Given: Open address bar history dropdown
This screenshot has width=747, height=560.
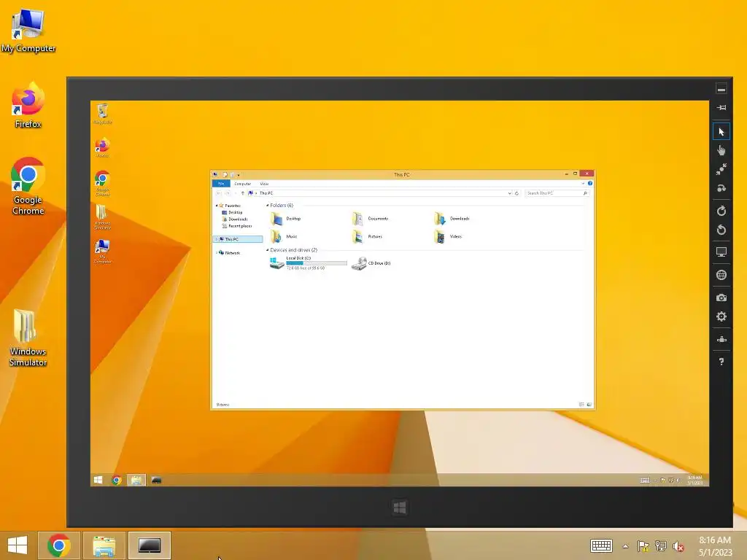Looking at the screenshot, I should (x=510, y=193).
